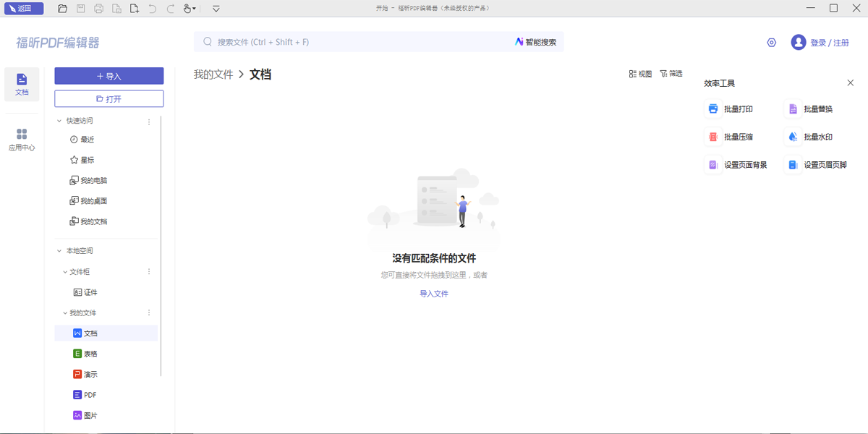Screen dimensions: 868x434
Task: Click the 导入文件 link
Action: point(433,293)
